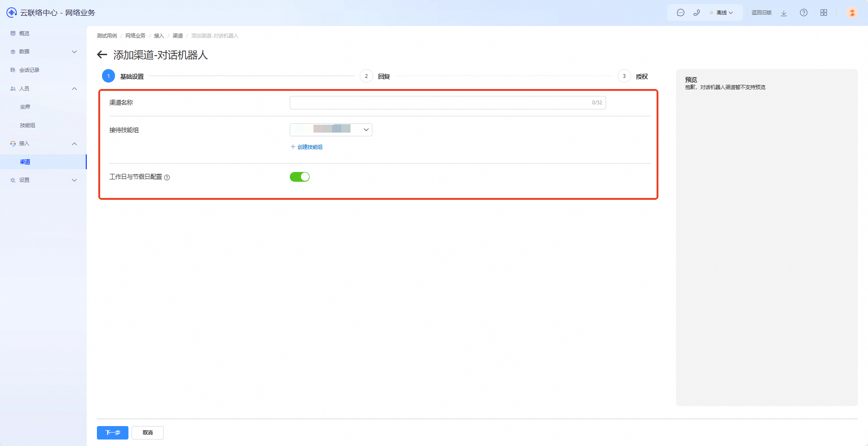Click 渠道 in the breadcrumb
This screenshot has width=868, height=446.
pyautogui.click(x=178, y=36)
